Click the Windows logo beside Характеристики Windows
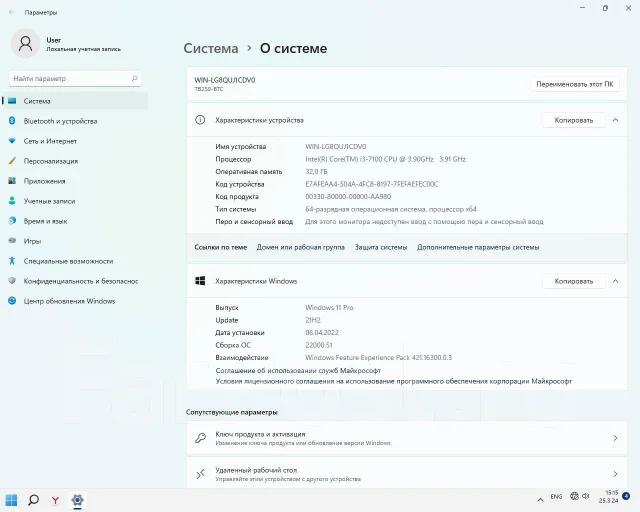The height and width of the screenshot is (512, 640). [200, 280]
